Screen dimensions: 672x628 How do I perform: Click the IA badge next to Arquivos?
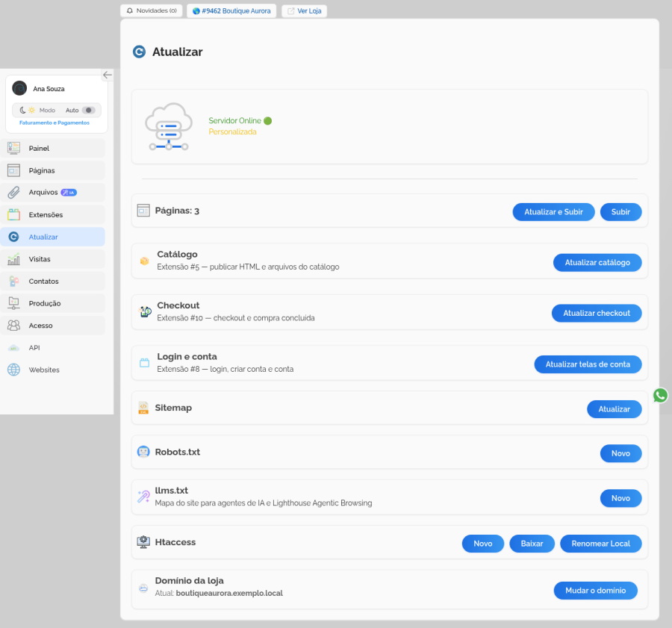click(x=69, y=193)
